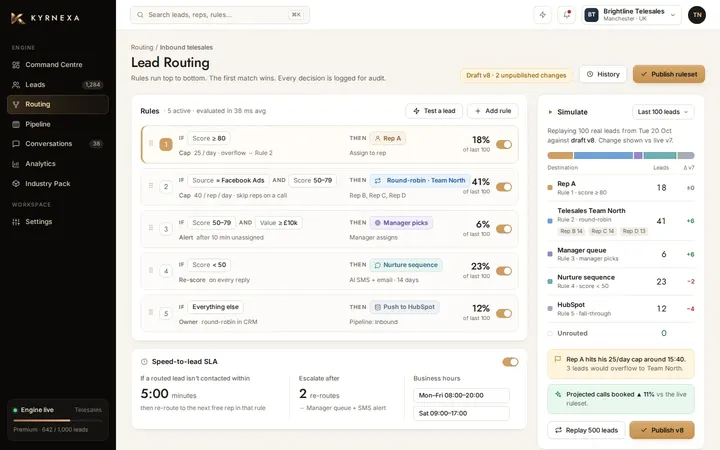Click the Kyrnexa logo icon
This screenshot has height=450, width=720.
17,18
